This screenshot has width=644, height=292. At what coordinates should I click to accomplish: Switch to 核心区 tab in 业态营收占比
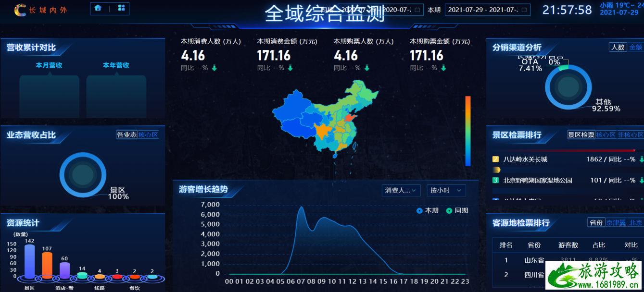(x=148, y=134)
